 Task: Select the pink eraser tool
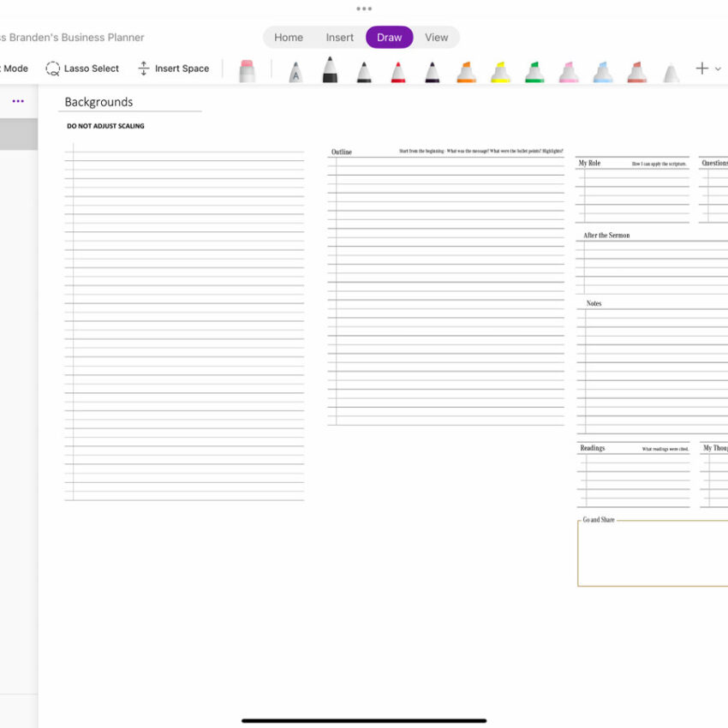247,71
